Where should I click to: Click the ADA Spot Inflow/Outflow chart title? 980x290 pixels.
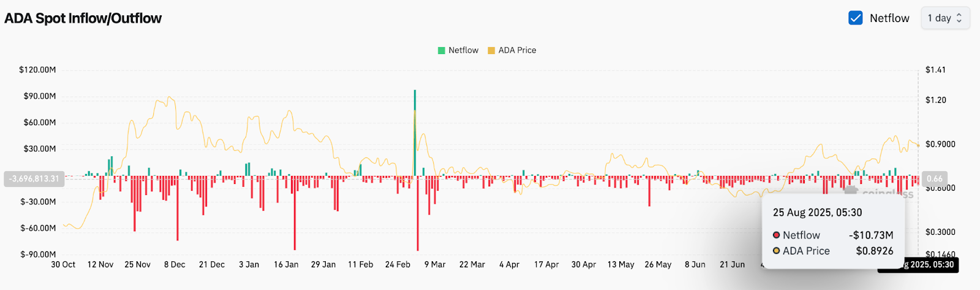pos(83,18)
